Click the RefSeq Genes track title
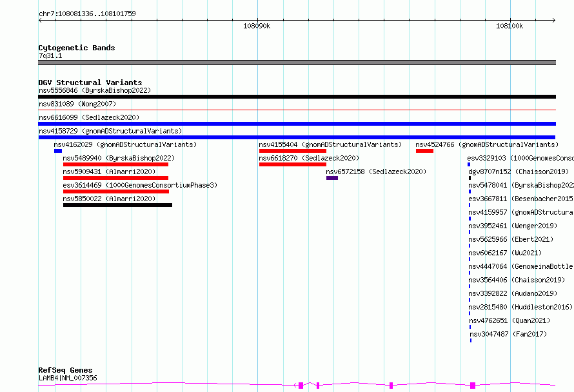This screenshot has width=574, height=392. [x=65, y=371]
